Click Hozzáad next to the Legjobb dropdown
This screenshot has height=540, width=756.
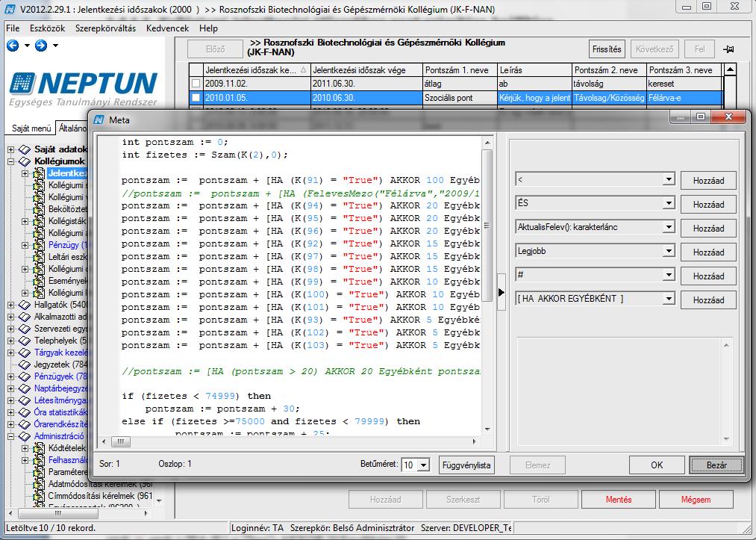pos(708,252)
